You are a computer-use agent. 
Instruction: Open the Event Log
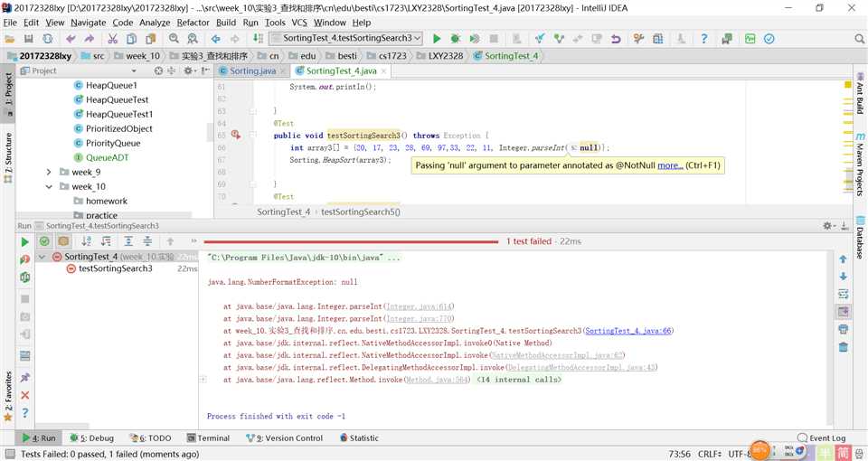(822, 437)
